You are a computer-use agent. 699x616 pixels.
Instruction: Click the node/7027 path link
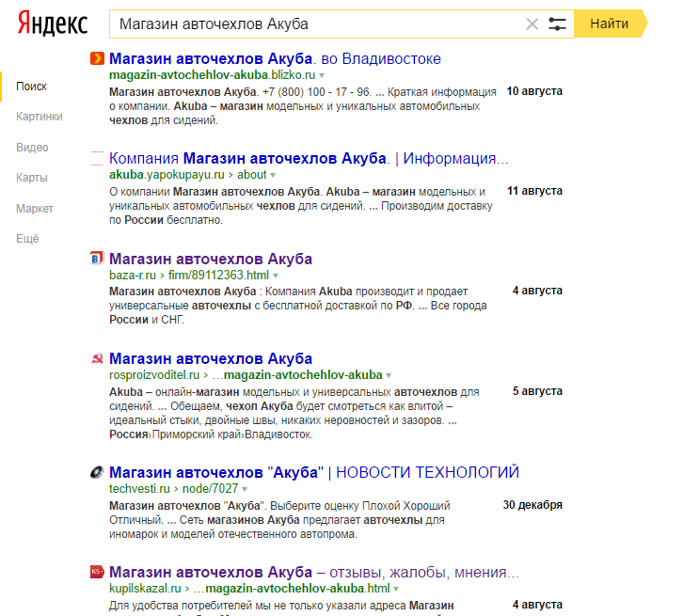(211, 488)
